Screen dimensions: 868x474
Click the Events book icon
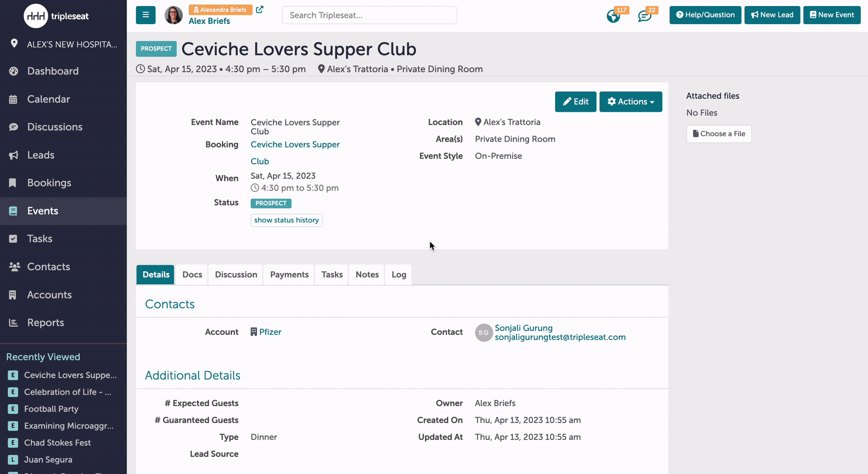[13, 211]
